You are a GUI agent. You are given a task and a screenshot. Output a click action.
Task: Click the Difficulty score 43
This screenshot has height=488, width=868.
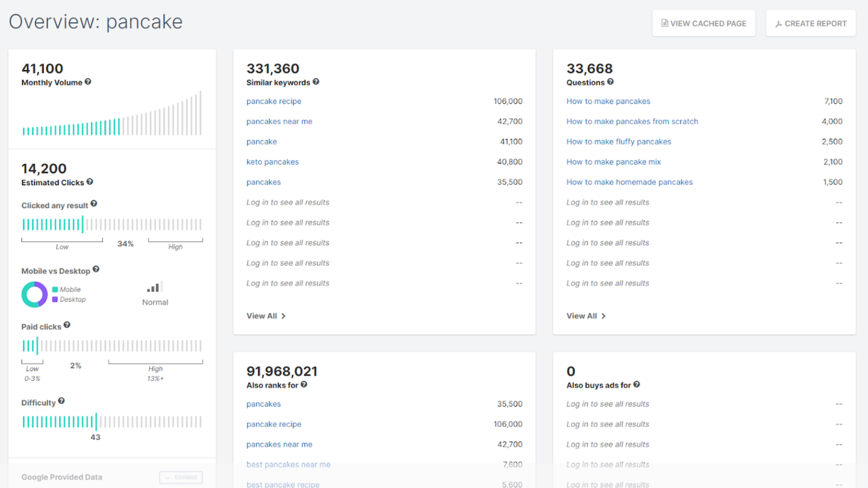(x=96, y=437)
